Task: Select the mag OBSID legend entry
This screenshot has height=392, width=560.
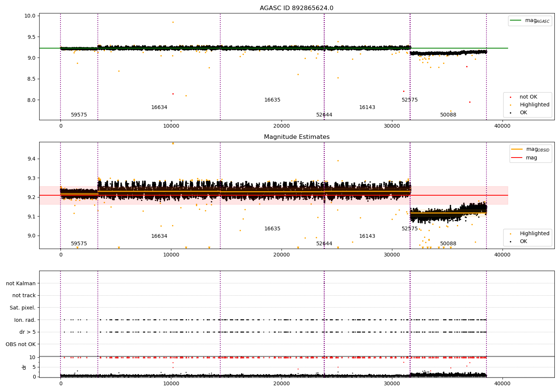Action: (531, 149)
